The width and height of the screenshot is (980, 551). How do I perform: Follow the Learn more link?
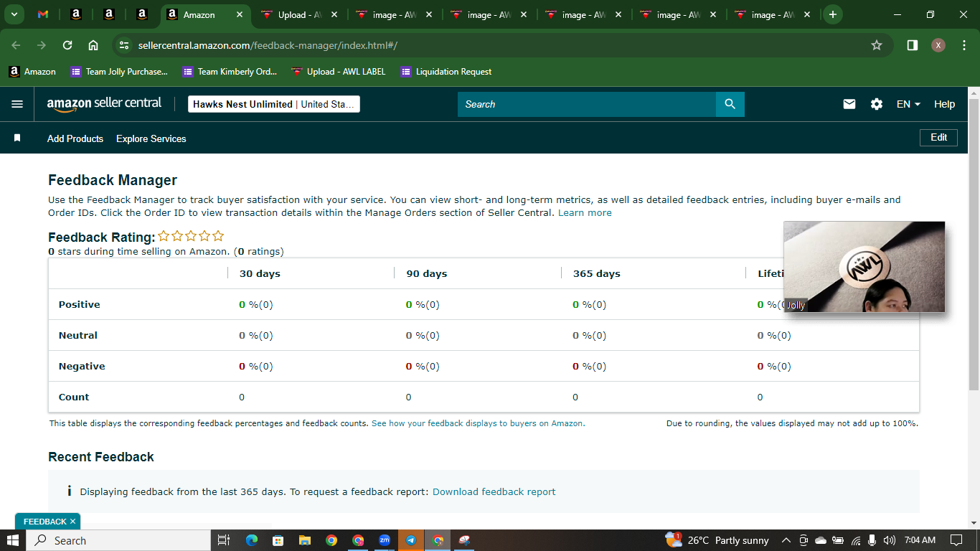pos(585,213)
